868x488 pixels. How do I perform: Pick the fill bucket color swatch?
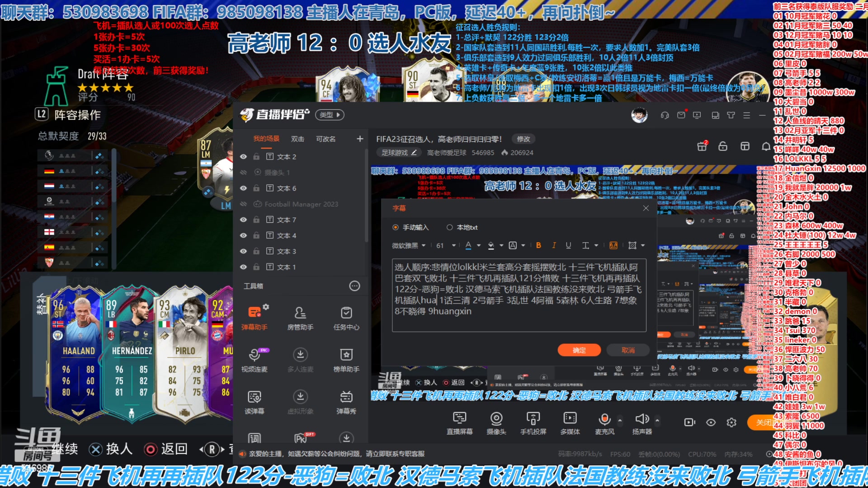click(x=491, y=245)
